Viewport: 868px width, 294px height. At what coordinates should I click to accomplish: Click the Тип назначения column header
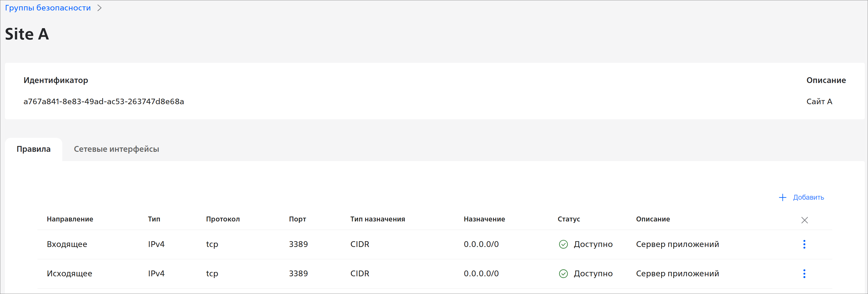pos(377,219)
